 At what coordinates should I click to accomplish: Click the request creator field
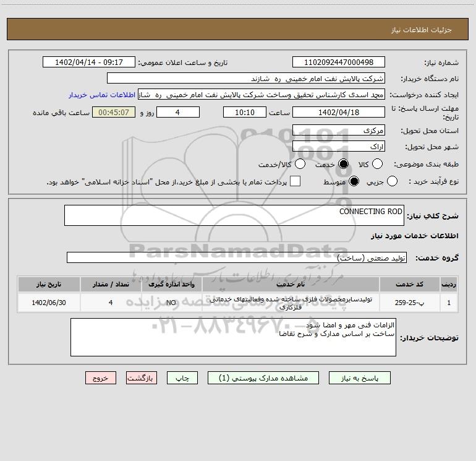[261, 94]
